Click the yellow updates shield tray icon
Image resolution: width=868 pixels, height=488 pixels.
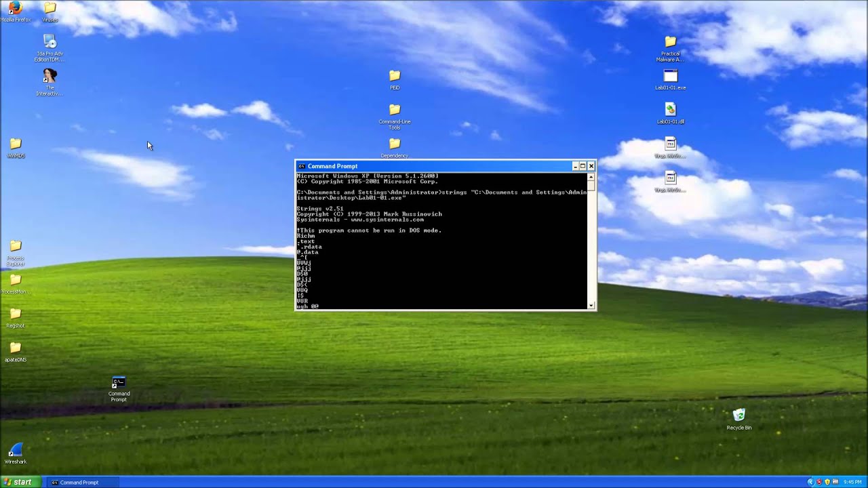pos(827,482)
